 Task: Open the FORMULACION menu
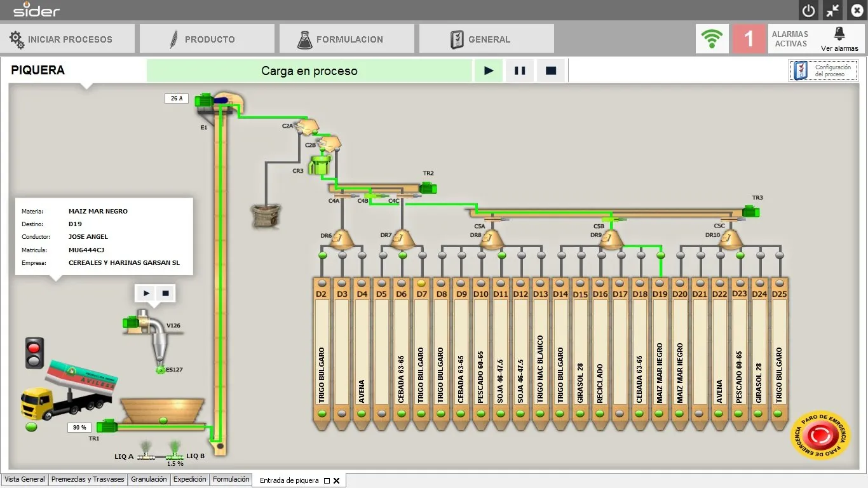pyautogui.click(x=347, y=39)
